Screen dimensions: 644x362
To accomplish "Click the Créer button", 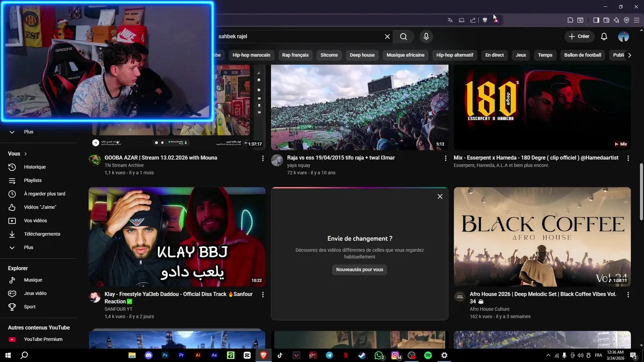I will pyautogui.click(x=579, y=36).
